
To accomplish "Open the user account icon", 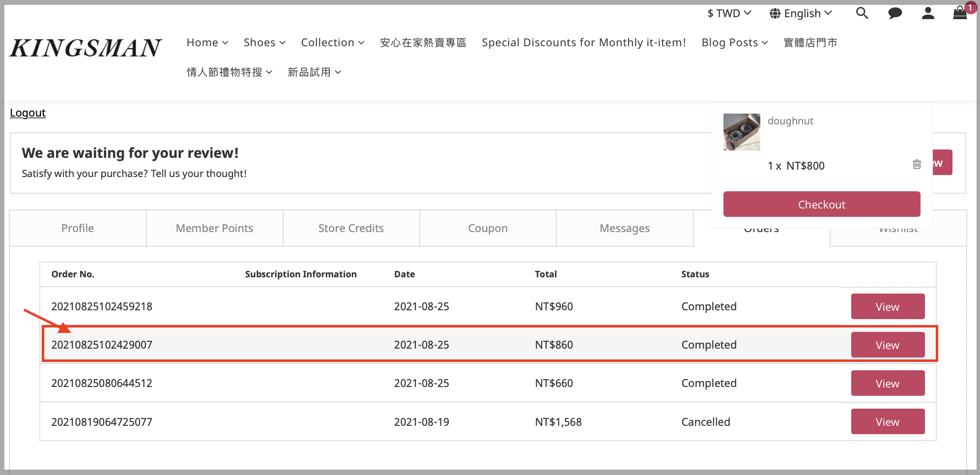I will pos(928,13).
